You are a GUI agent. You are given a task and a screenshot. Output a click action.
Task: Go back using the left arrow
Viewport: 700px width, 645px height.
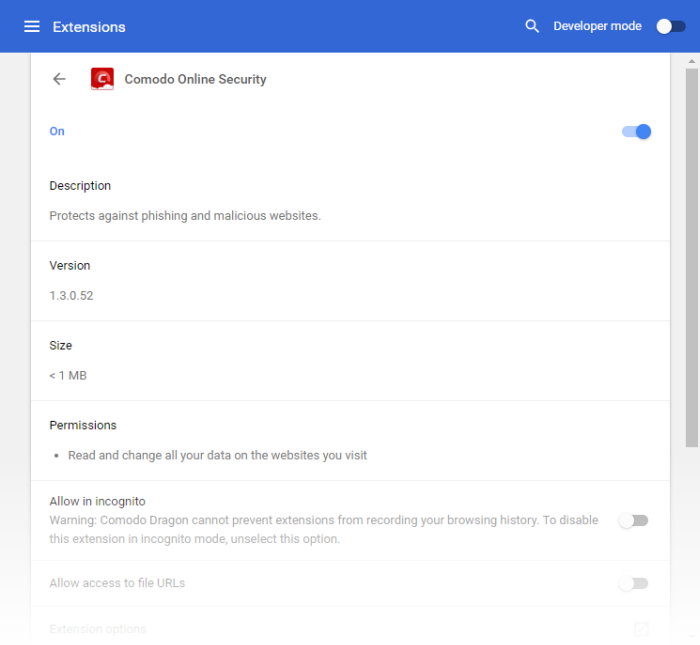[59, 79]
